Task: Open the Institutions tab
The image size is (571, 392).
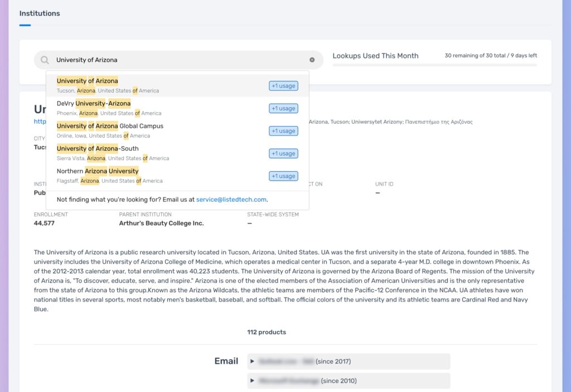Action: (40, 13)
